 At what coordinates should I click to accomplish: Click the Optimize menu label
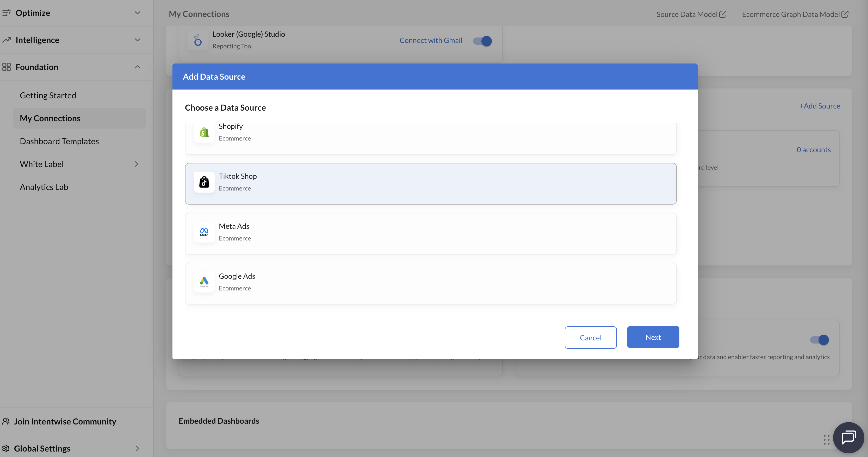33,13
